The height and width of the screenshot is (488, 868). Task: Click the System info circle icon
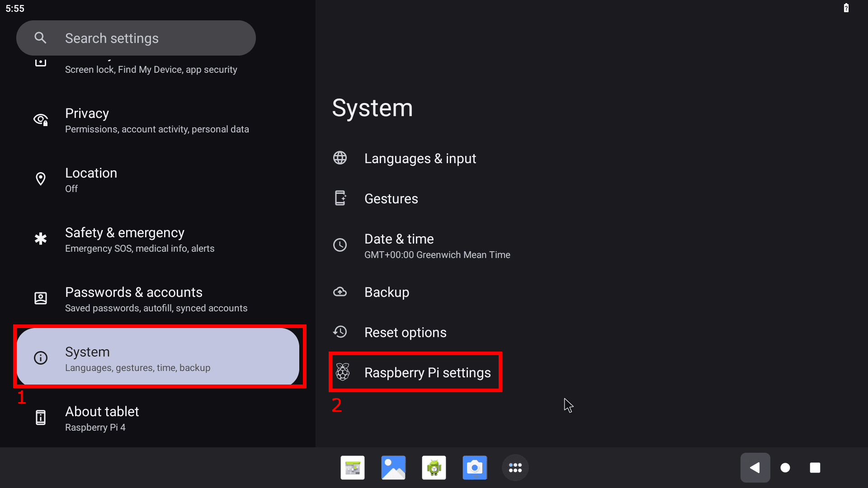(41, 358)
